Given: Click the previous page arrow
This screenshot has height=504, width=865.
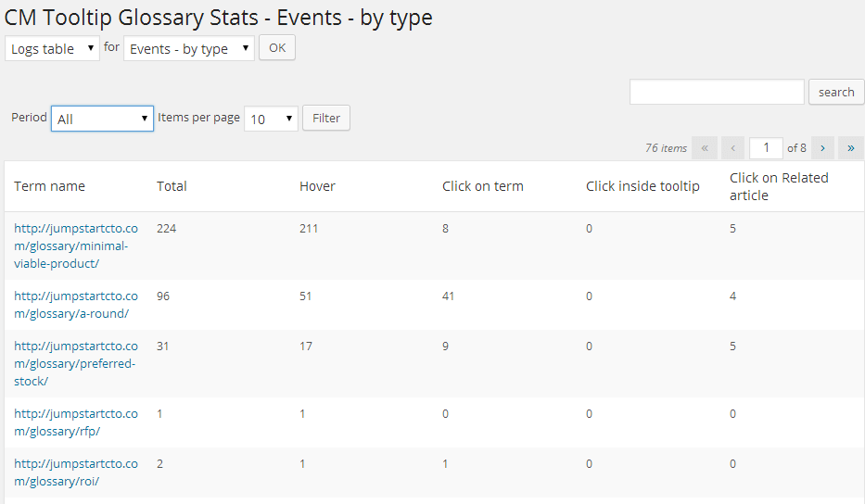Looking at the screenshot, I should pyautogui.click(x=732, y=148).
